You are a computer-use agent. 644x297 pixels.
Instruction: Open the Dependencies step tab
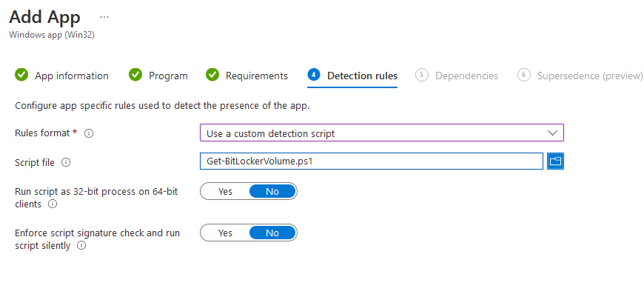pyautogui.click(x=466, y=76)
